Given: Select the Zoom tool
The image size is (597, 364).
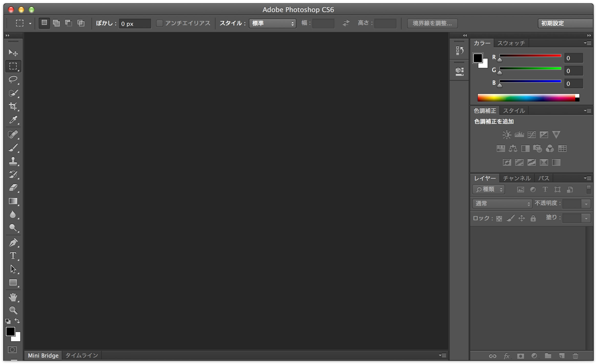Looking at the screenshot, I should 13,310.
